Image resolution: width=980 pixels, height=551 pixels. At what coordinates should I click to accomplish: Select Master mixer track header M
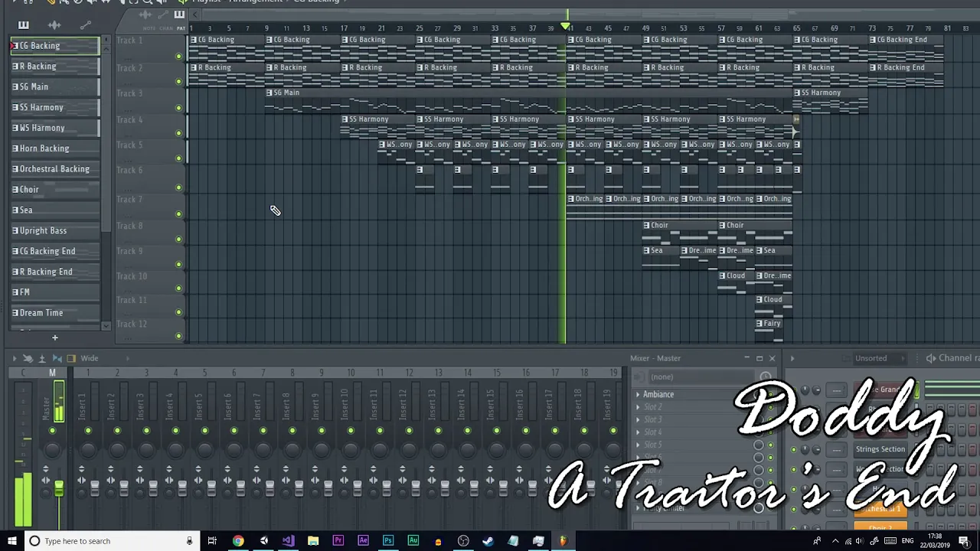[52, 373]
